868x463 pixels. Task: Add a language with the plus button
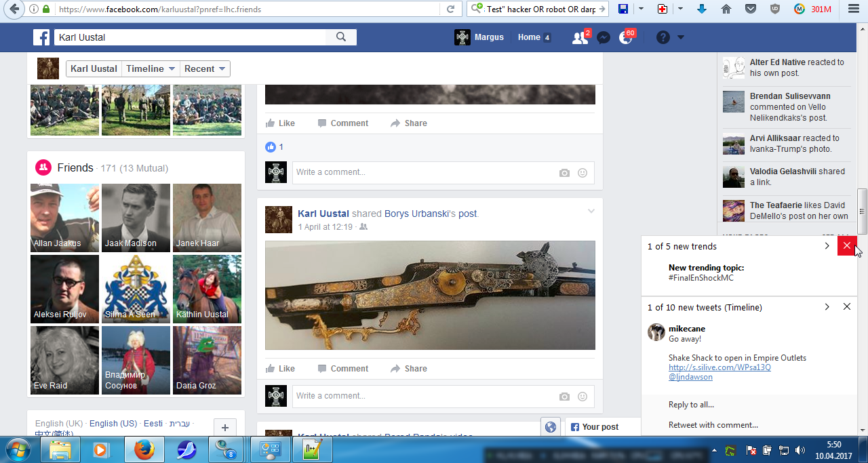coord(225,428)
